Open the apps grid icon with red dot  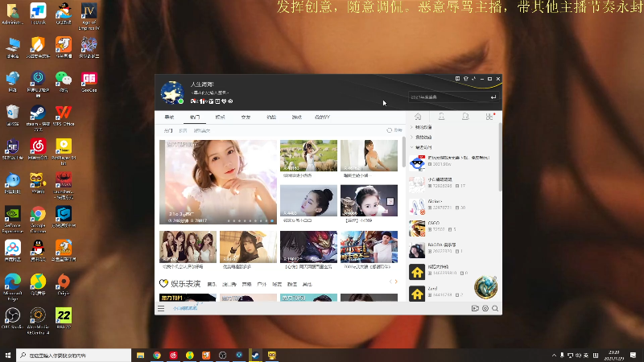click(x=489, y=117)
